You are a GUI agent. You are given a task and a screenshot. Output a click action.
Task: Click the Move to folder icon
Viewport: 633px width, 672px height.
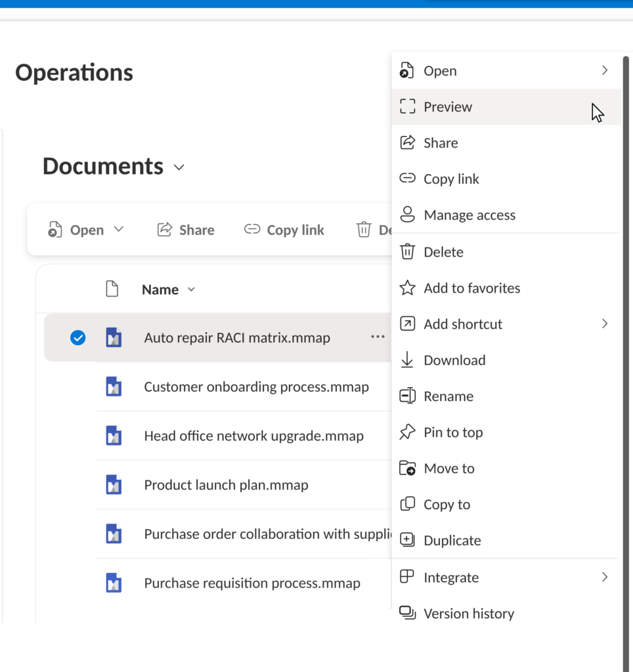click(407, 468)
